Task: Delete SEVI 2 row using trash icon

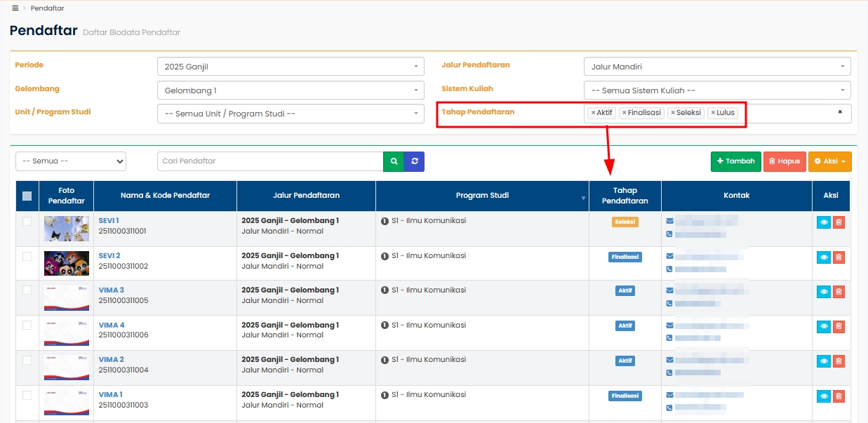Action: 839,257
